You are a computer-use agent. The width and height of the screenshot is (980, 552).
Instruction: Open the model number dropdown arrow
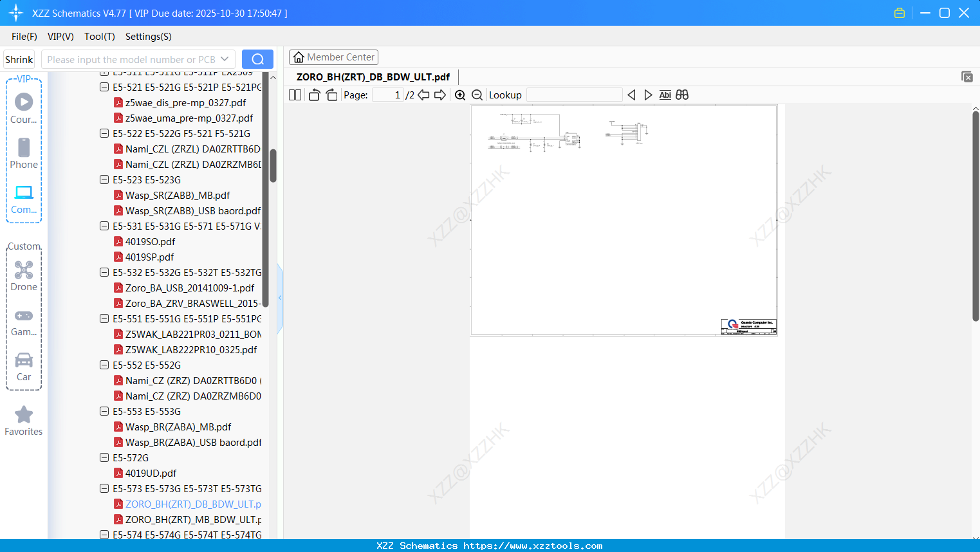click(225, 59)
